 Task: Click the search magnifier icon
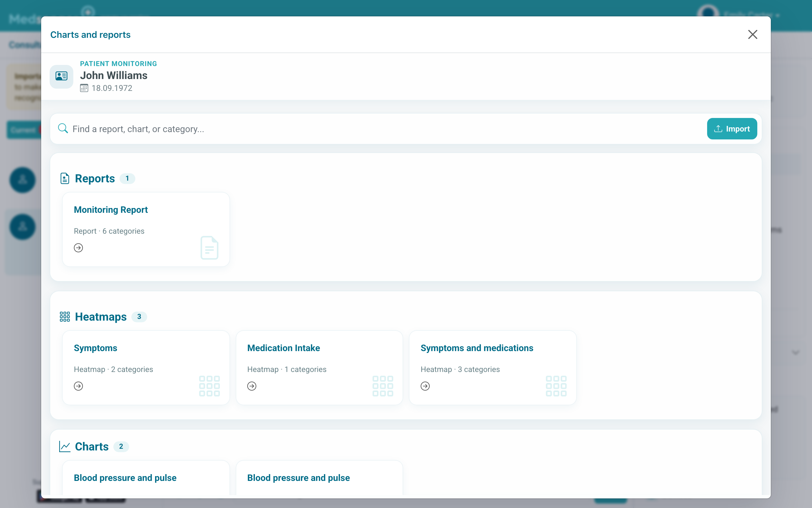(63, 128)
